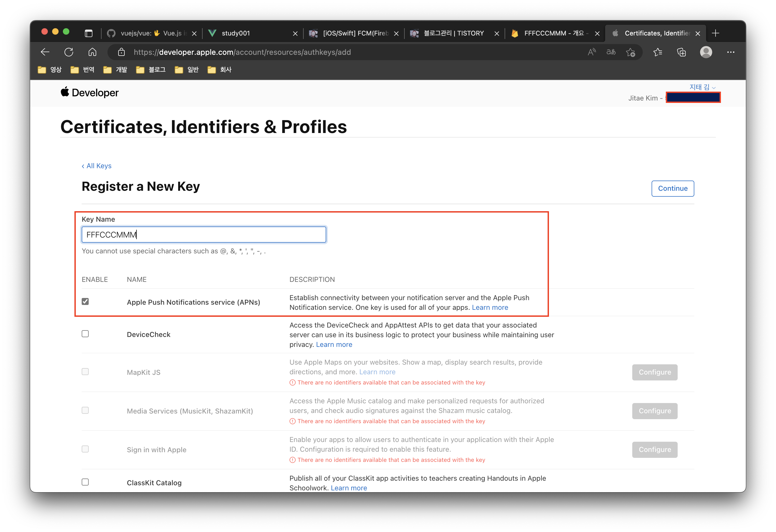
Task: Open the 일반 bookmarks folder
Action: (x=187, y=70)
